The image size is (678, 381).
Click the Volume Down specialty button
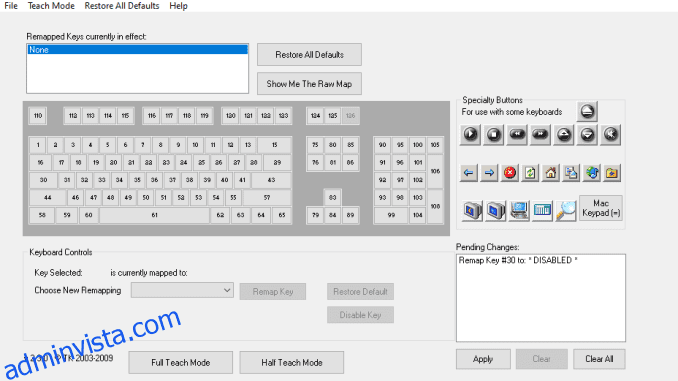tap(587, 134)
